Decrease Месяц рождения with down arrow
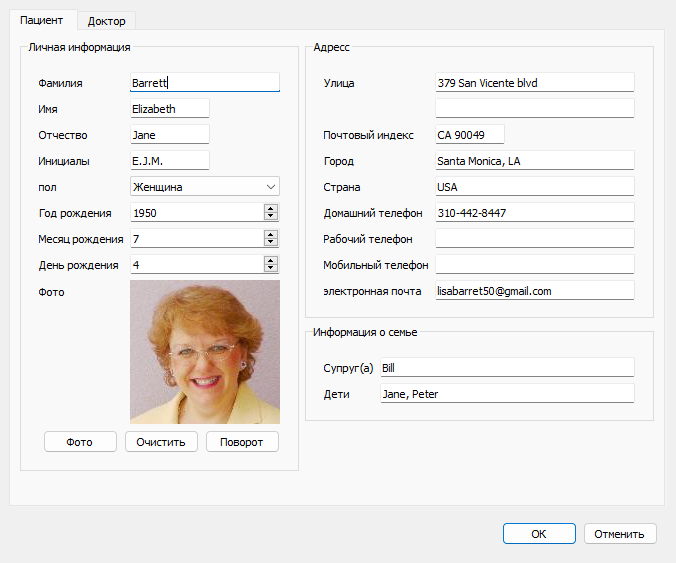Viewport: 676px width, 563px height. click(271, 242)
